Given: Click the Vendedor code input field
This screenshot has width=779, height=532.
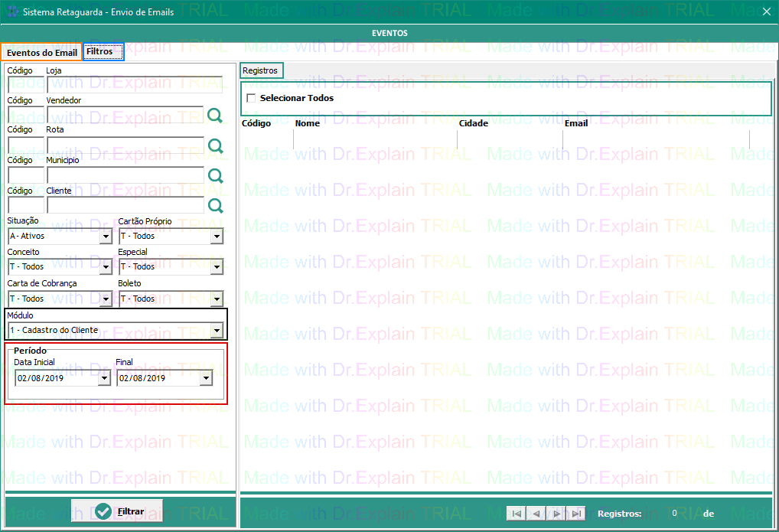Looking at the screenshot, I should click(26, 115).
